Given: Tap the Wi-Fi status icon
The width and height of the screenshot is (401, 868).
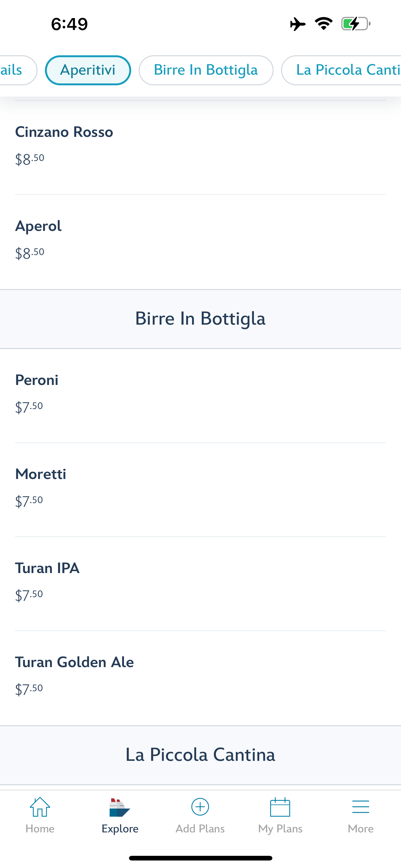Looking at the screenshot, I should (324, 24).
